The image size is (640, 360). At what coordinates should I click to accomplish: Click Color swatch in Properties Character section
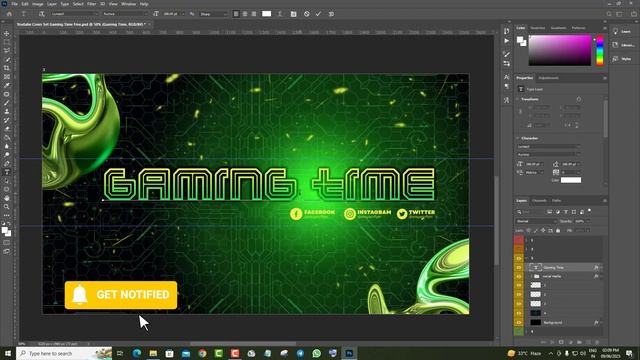point(571,180)
